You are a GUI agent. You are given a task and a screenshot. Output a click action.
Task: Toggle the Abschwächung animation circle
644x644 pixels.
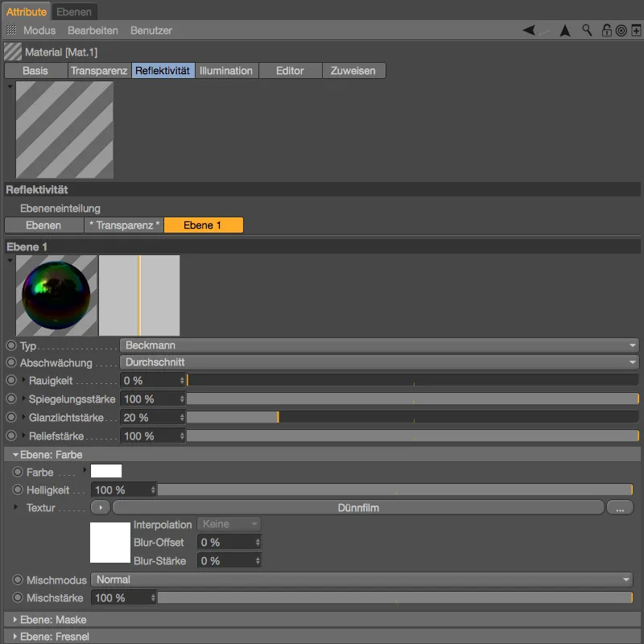11,362
